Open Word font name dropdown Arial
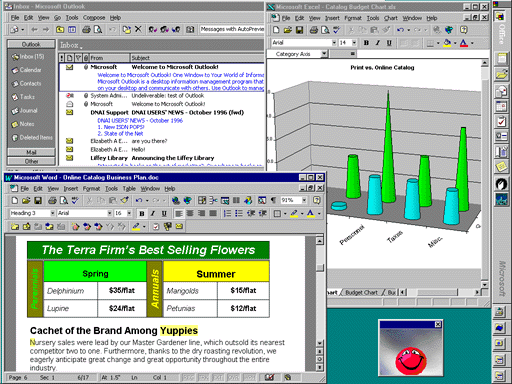 pyautogui.click(x=109, y=213)
